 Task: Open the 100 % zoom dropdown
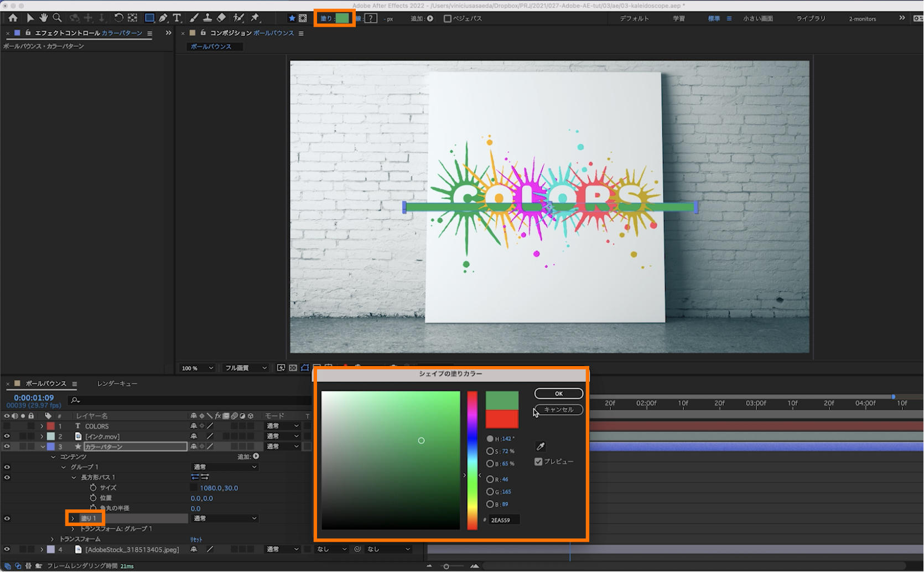(x=198, y=368)
